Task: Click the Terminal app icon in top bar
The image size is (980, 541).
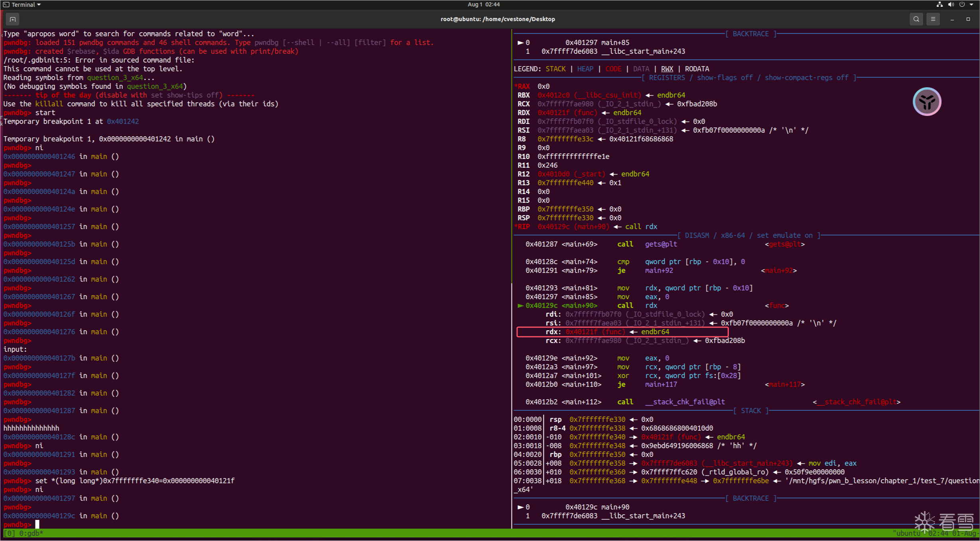Action: 6,4
